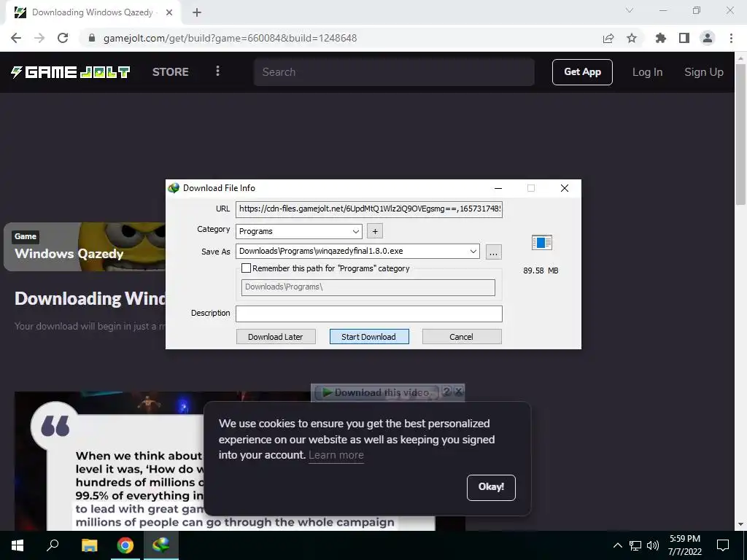Click Download this video IDM button

pos(376,392)
